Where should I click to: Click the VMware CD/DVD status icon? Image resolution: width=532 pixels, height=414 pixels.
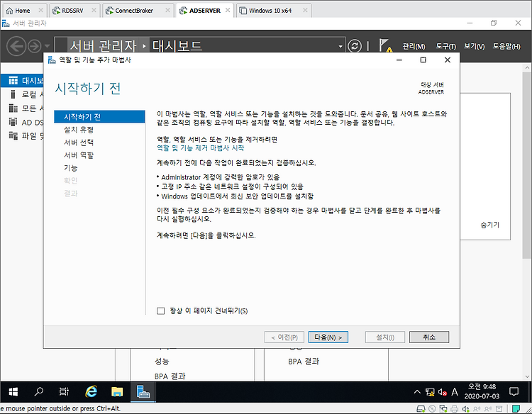click(432, 409)
